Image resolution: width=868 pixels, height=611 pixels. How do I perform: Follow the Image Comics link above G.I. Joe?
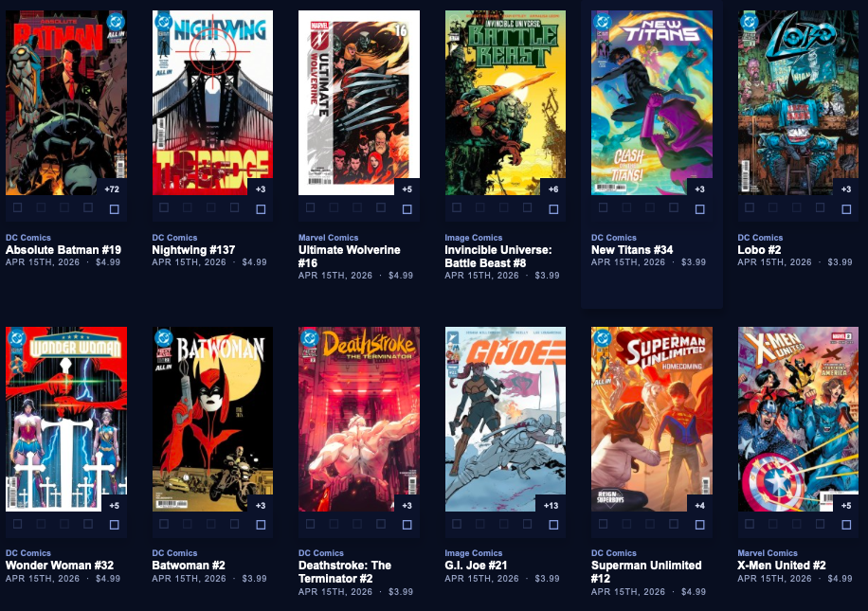pos(473,553)
